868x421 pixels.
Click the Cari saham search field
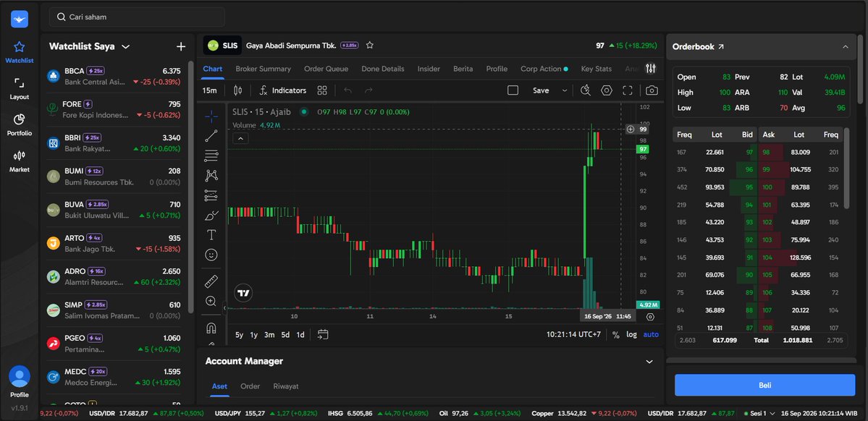137,17
